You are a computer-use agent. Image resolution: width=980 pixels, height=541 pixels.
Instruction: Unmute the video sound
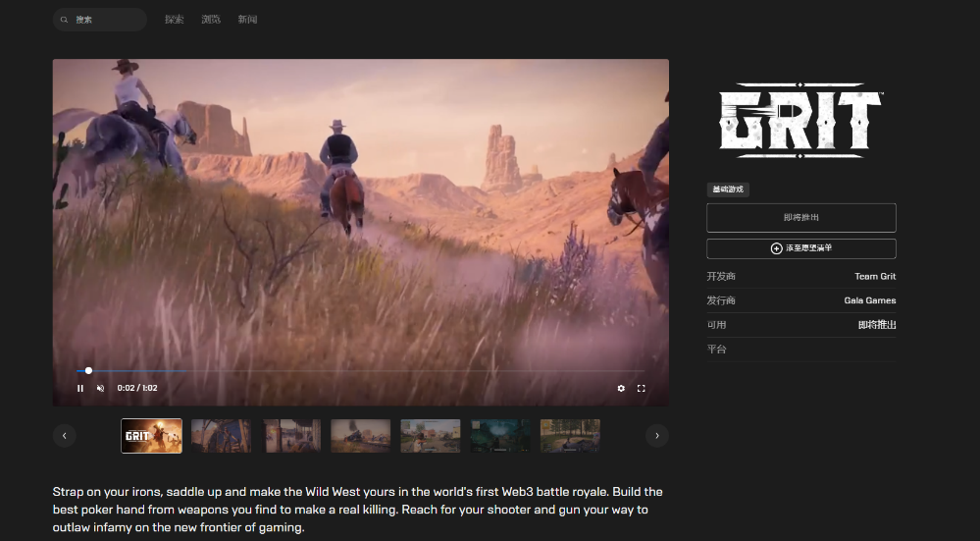(x=100, y=388)
